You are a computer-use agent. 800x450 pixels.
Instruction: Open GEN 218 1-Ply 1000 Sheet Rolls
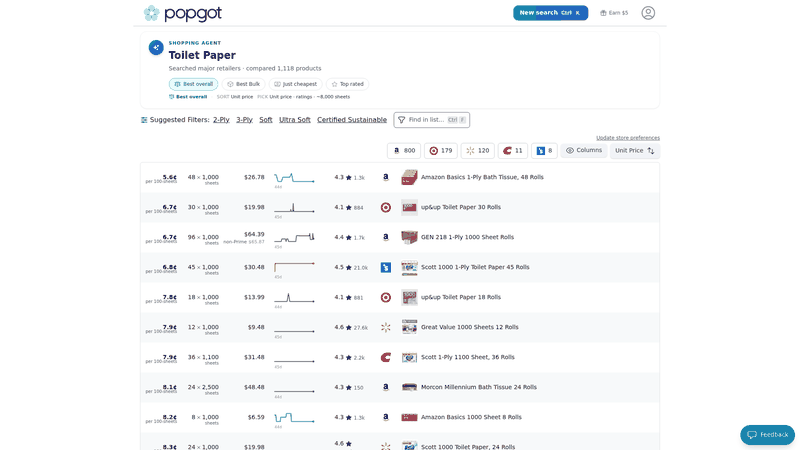tap(467, 237)
